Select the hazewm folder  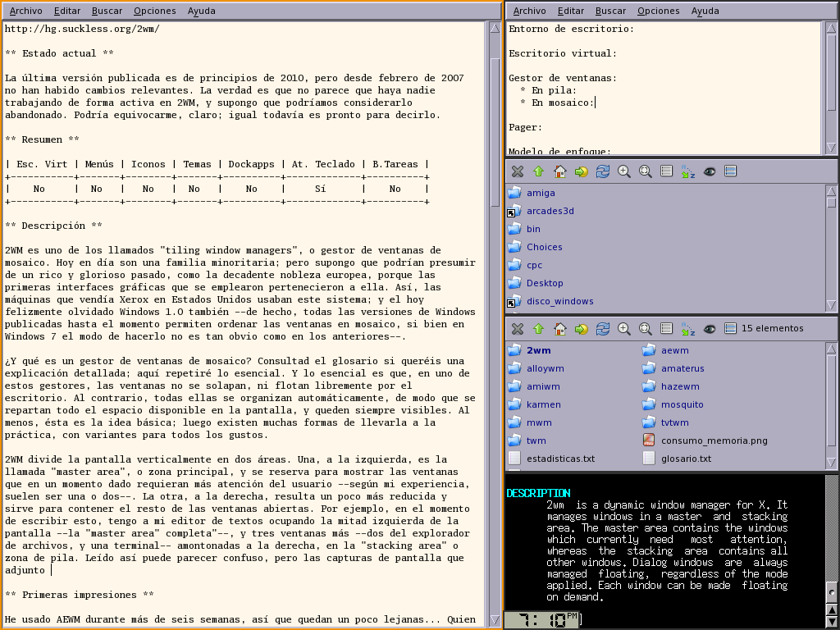point(671,386)
